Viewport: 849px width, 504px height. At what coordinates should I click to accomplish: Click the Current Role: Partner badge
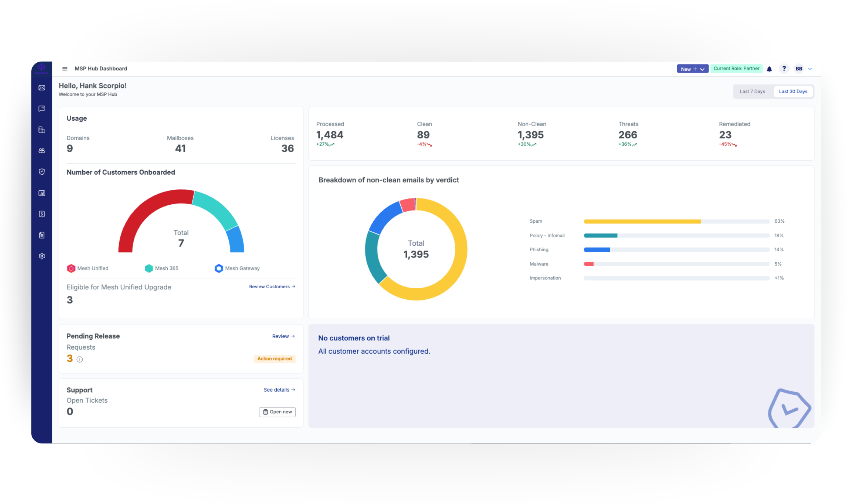point(736,69)
